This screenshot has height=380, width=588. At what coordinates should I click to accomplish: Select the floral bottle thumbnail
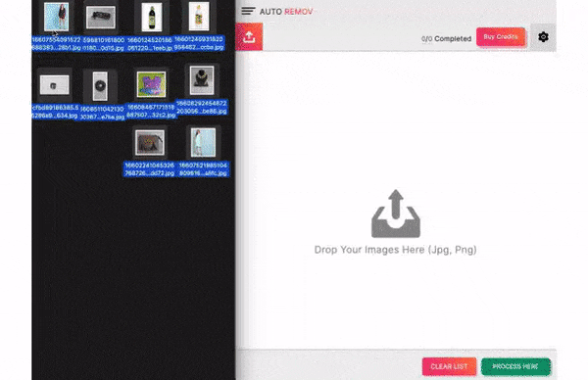click(x=199, y=16)
